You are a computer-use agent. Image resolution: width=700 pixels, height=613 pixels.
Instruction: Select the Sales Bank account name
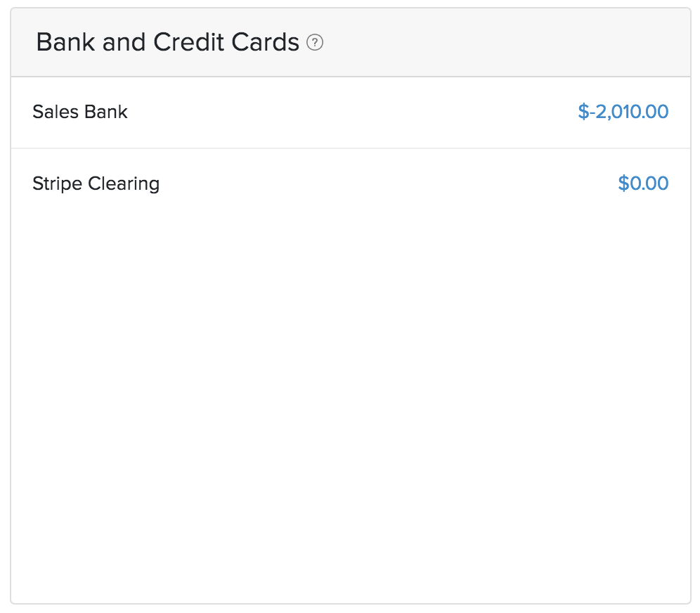pyautogui.click(x=80, y=112)
